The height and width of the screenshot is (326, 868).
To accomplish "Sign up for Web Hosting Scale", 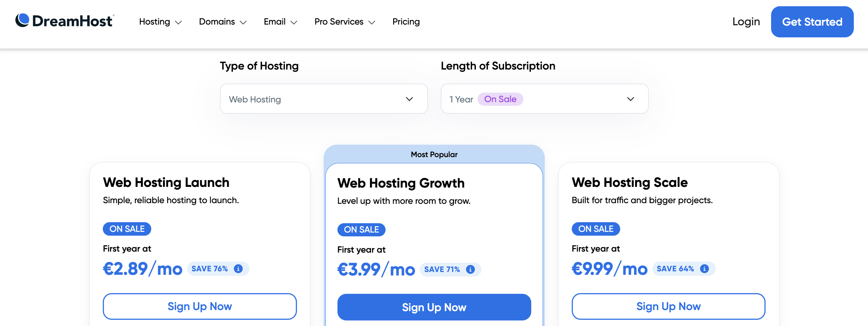I will [668, 306].
